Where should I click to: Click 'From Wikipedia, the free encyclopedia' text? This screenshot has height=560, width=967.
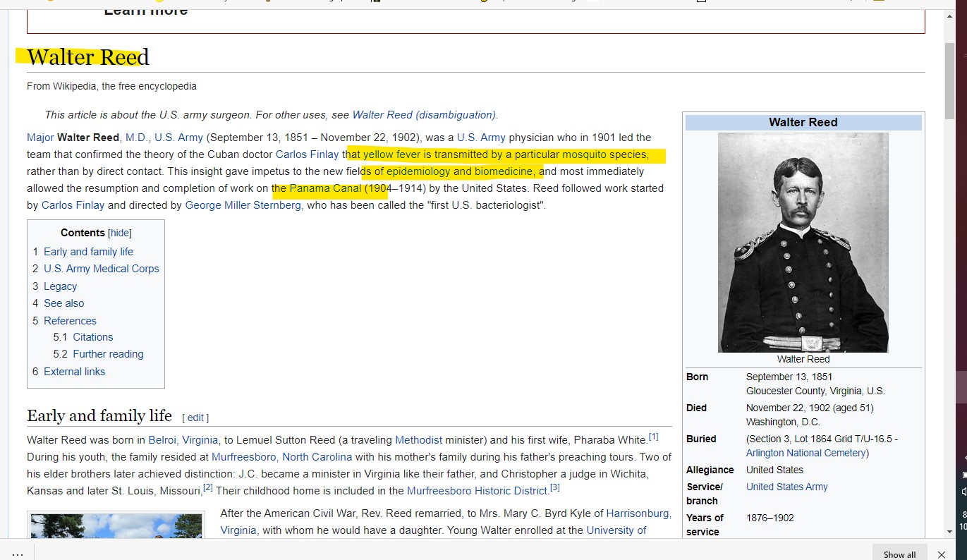coord(111,86)
